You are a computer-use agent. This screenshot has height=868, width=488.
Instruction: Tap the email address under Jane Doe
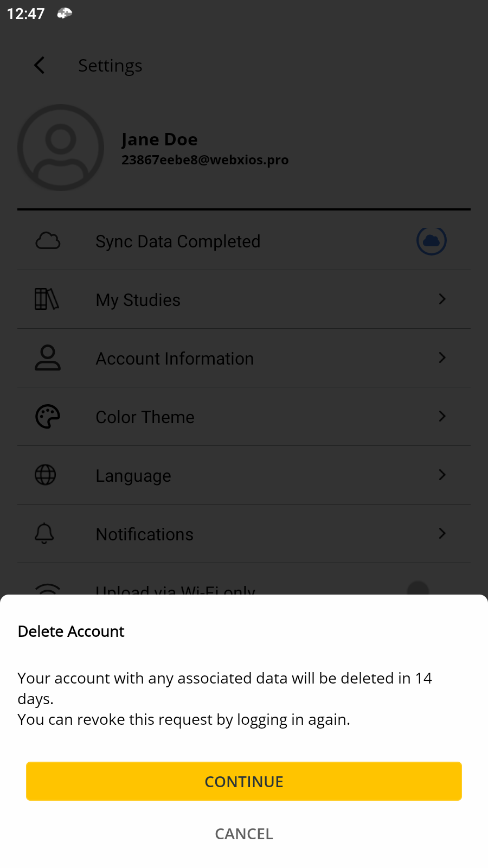[205, 160]
